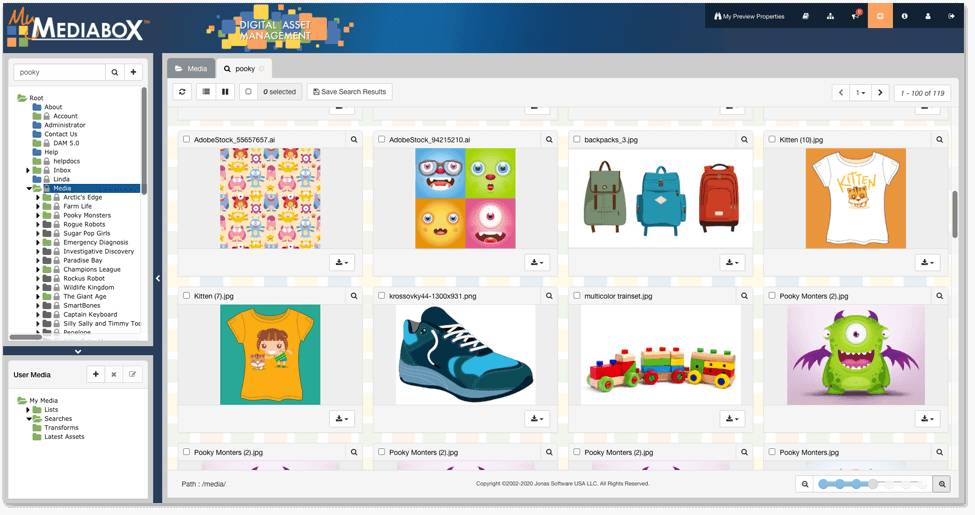
Task: Collapse the Media folder in tree
Action: tap(29, 188)
